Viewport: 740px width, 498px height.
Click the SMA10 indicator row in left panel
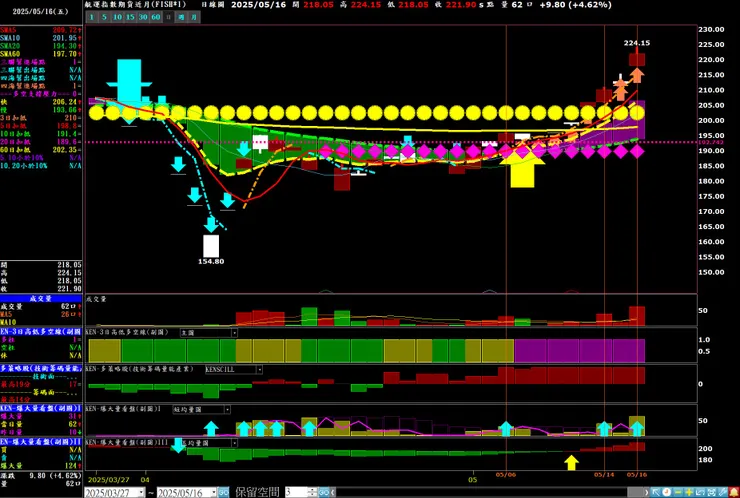[x=41, y=38]
